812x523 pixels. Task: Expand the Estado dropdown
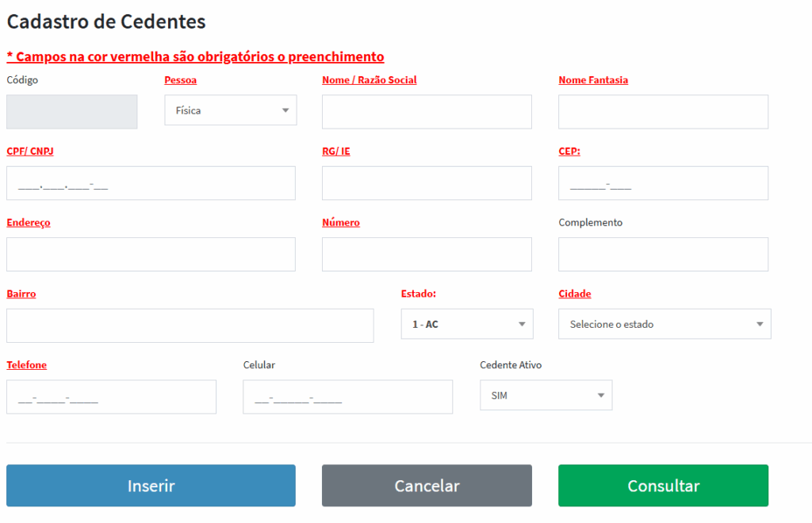click(466, 324)
